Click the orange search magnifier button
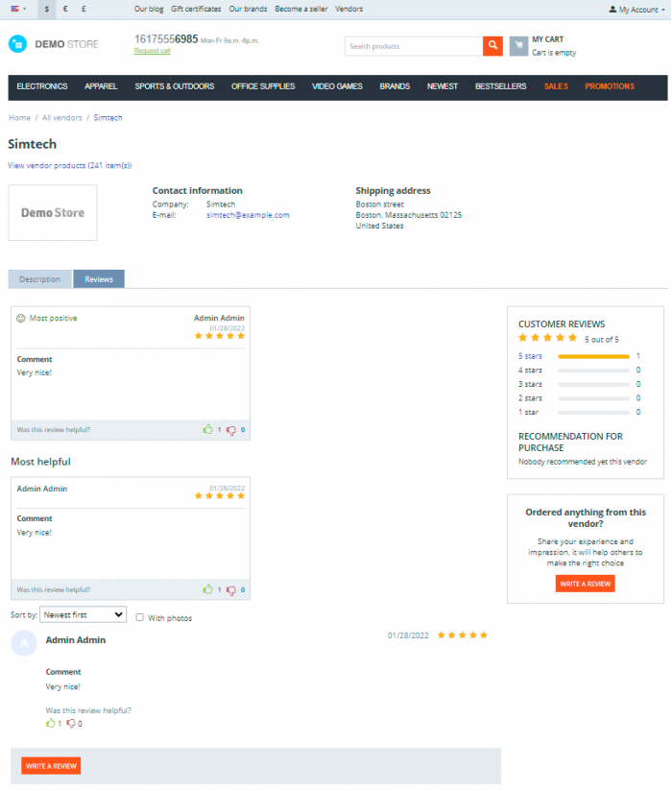672x790 pixels. tap(492, 46)
